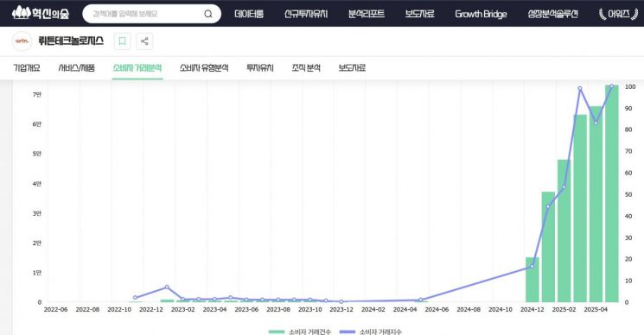Click the wrtn company logo thumbnail
644x335 pixels.
tap(22, 41)
